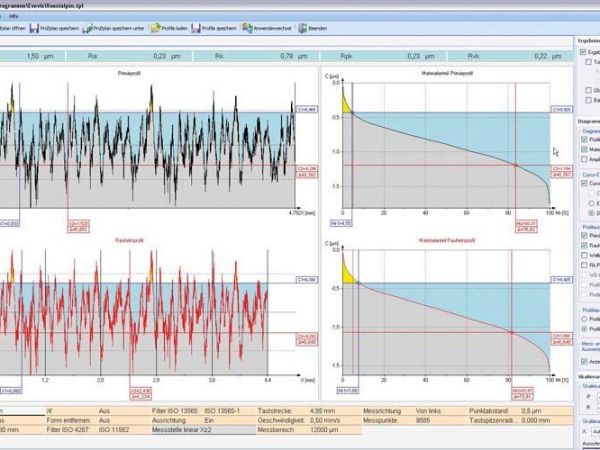Screen dimensions: 600x450
Task: Click the red Rauheitsprofil chart title
Action: (129, 240)
